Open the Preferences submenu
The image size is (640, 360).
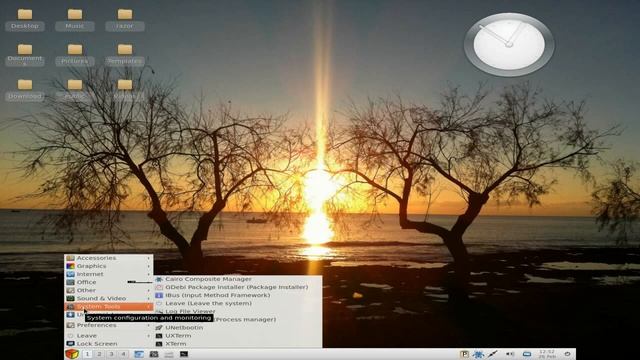pyautogui.click(x=109, y=325)
